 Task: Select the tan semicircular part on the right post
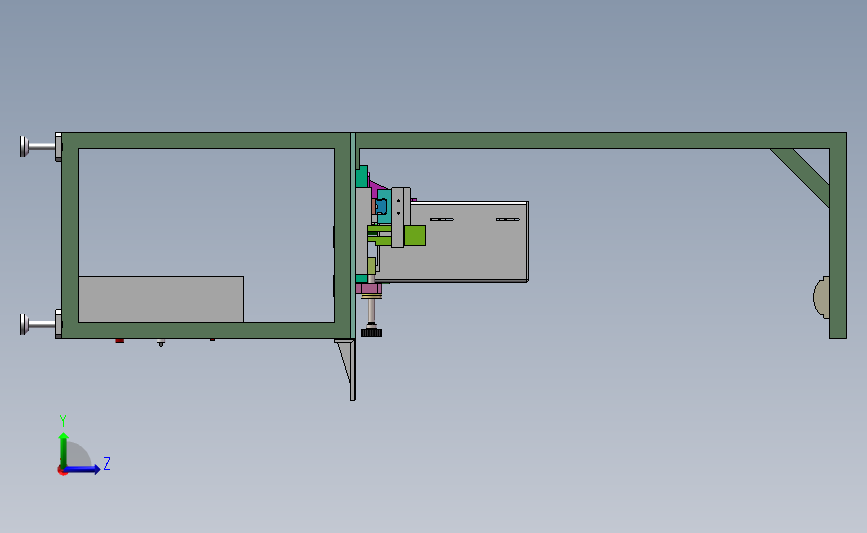(821, 297)
